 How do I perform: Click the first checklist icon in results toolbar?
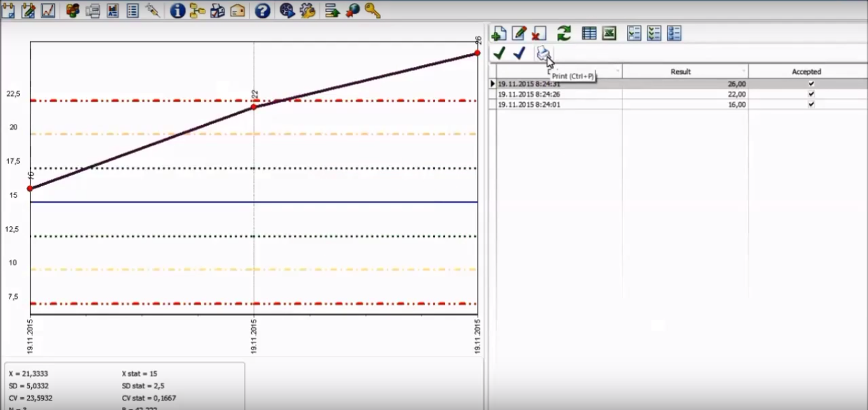pos(634,34)
